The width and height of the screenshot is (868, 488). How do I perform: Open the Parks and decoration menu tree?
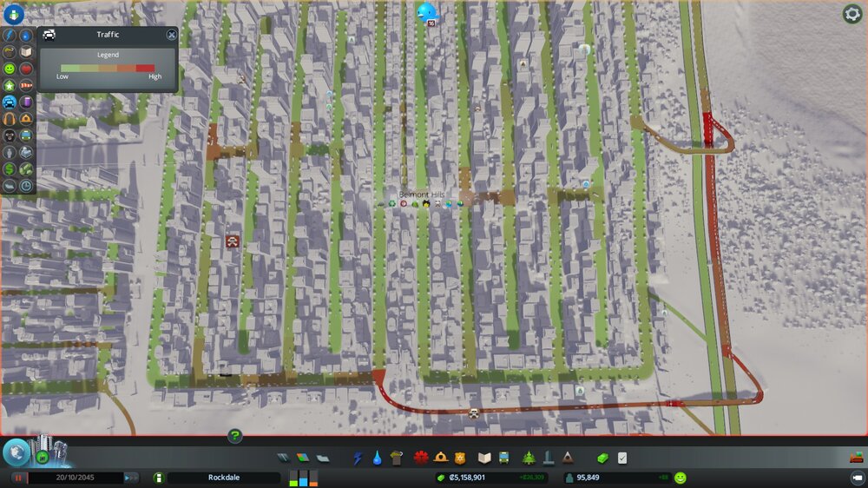click(x=529, y=458)
